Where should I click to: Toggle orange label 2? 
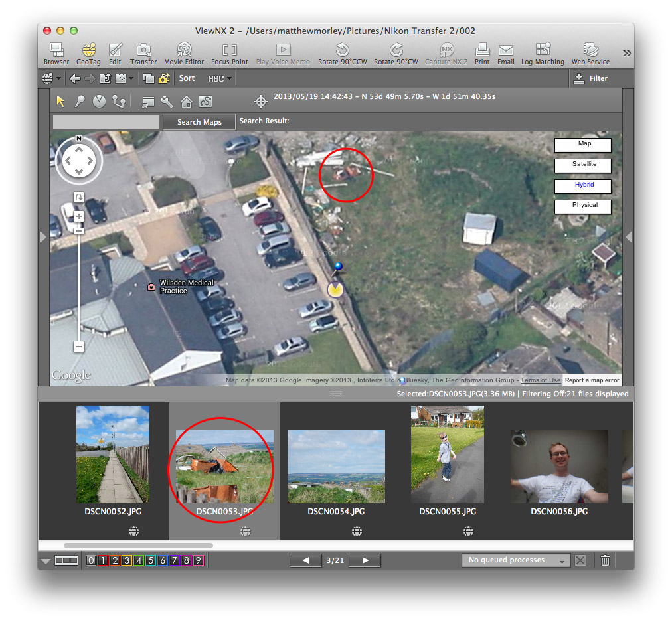click(x=115, y=560)
